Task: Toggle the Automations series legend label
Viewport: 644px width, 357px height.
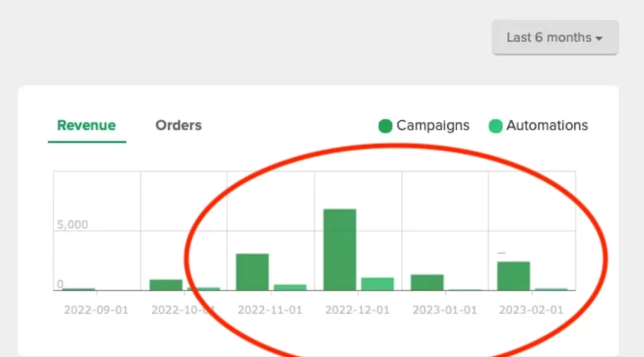Action: pyautogui.click(x=547, y=125)
